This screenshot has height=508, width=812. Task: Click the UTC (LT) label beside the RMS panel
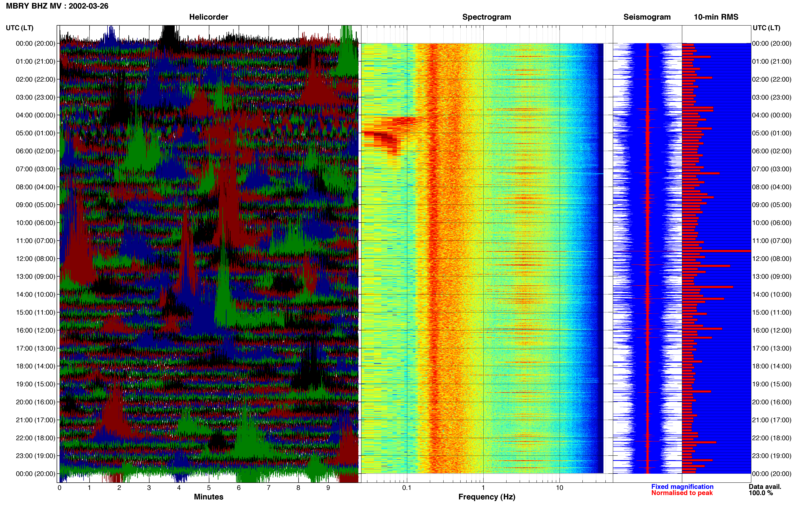767,28
